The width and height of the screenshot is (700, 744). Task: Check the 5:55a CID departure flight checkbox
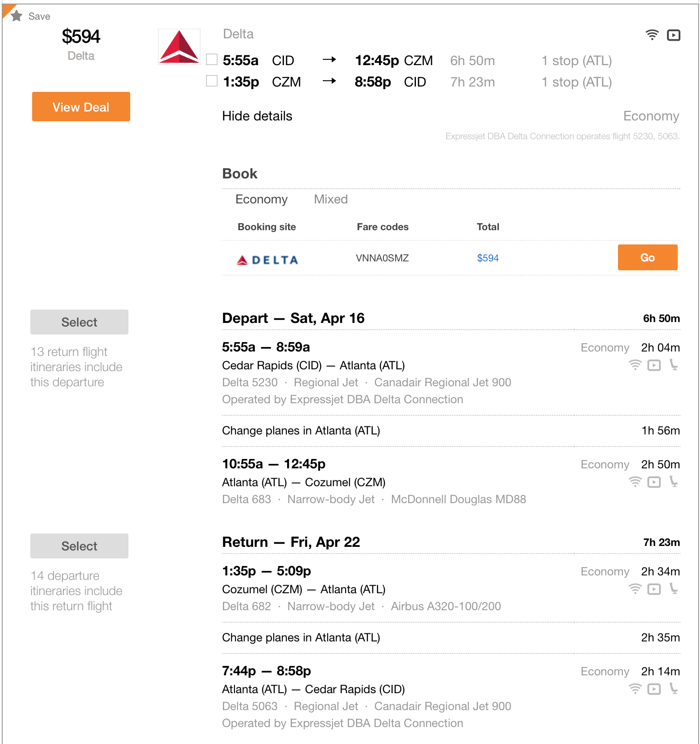point(212,59)
